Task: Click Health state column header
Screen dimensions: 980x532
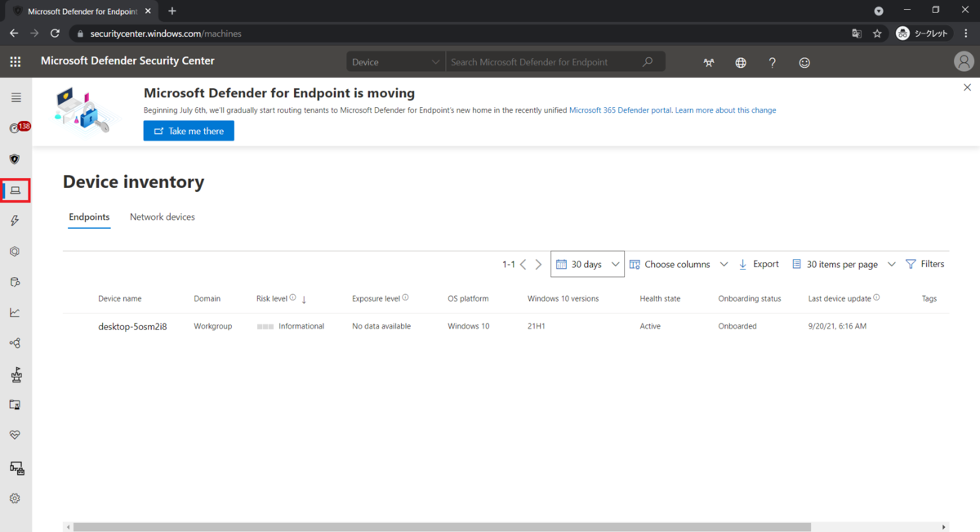Action: click(660, 299)
